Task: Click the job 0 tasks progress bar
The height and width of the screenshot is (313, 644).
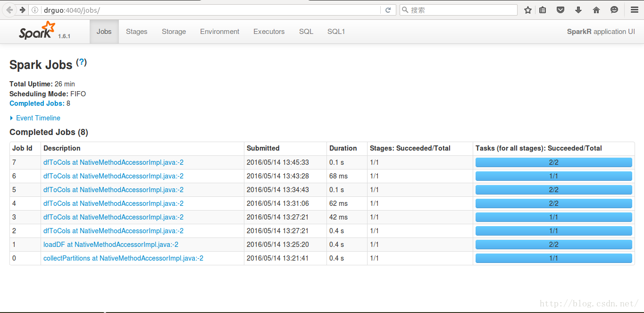Action: coord(554,258)
